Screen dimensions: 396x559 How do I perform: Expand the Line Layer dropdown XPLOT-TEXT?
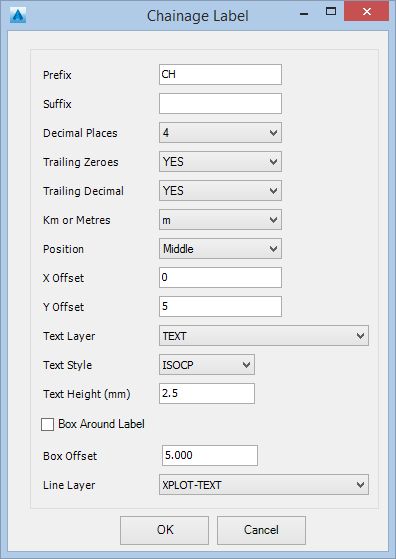click(264, 484)
